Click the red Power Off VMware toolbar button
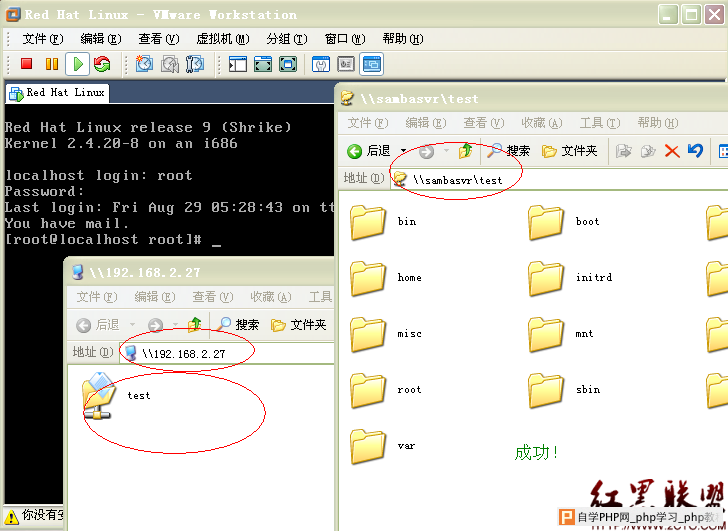 (26, 64)
